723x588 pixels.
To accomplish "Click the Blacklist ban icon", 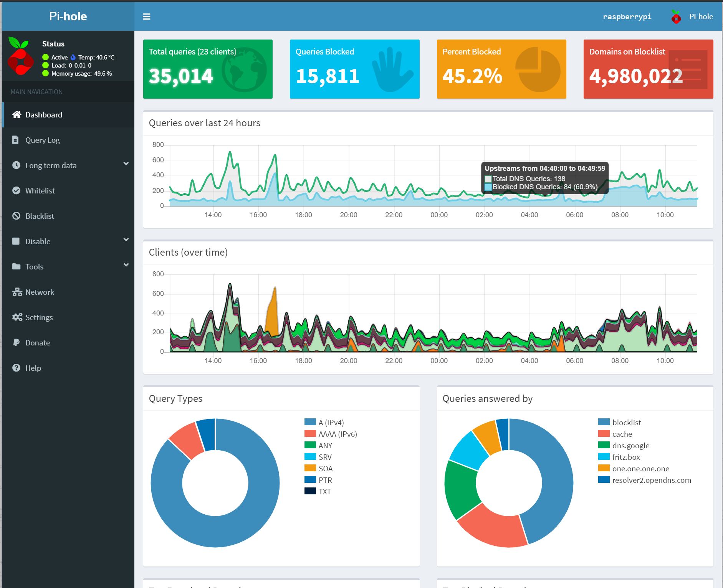I will pyautogui.click(x=16, y=216).
